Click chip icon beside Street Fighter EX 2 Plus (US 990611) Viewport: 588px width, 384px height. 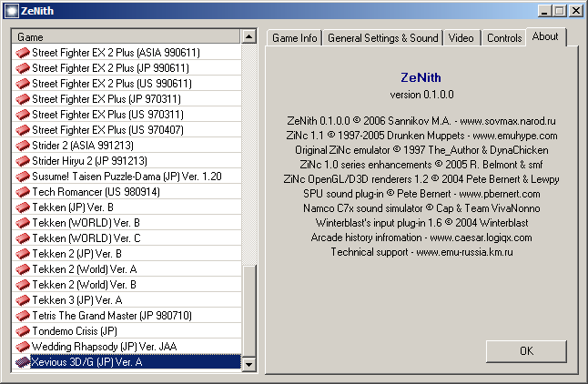(x=23, y=84)
